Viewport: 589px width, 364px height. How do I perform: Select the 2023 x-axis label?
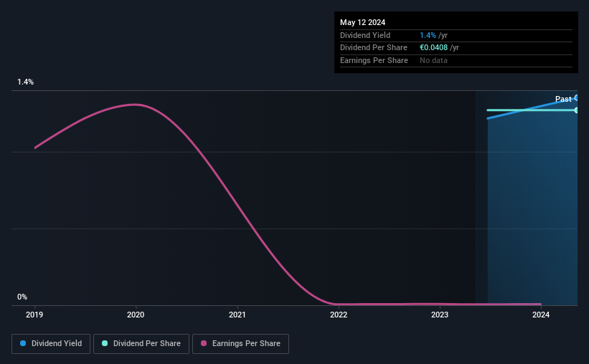(440, 315)
